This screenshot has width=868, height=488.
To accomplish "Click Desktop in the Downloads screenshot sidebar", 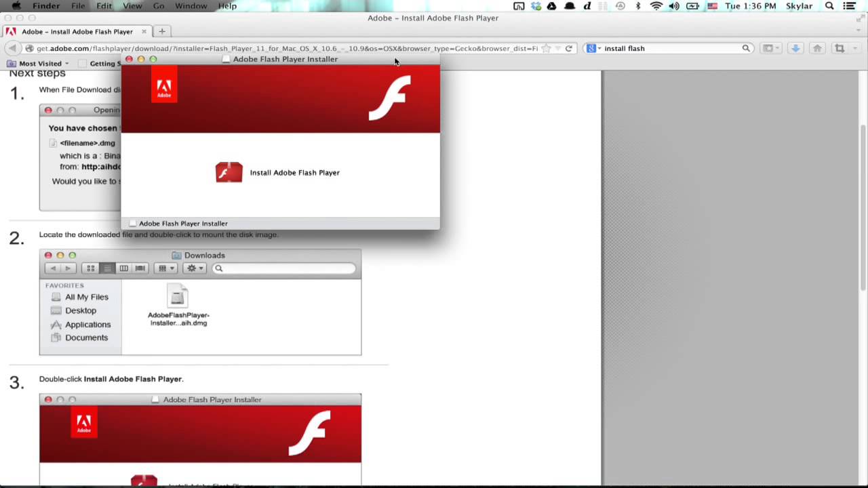I will click(74, 310).
